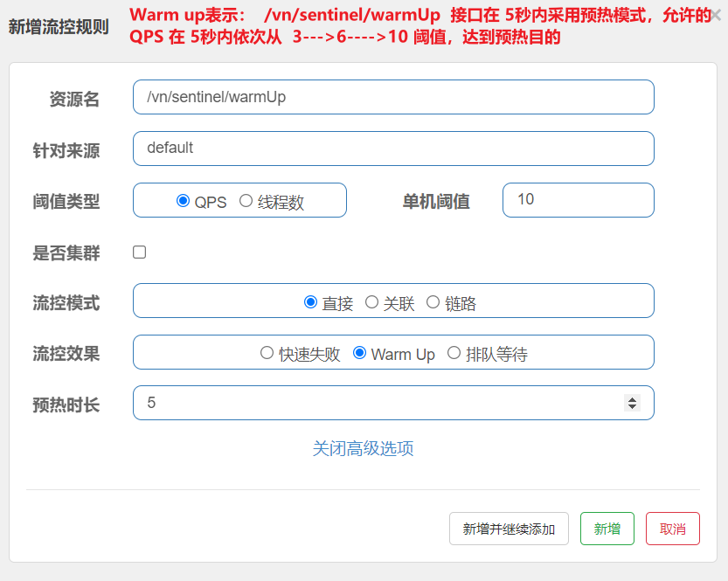Click the 新增并继续添加 button
Viewport: 728px width, 581px height.
tap(509, 529)
